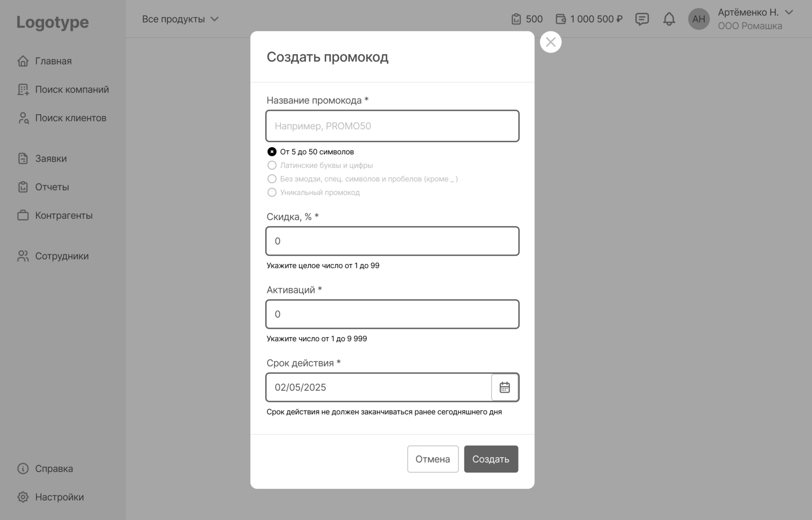Open the notifications bell
Image resolution: width=812 pixels, height=520 pixels.
coord(669,19)
